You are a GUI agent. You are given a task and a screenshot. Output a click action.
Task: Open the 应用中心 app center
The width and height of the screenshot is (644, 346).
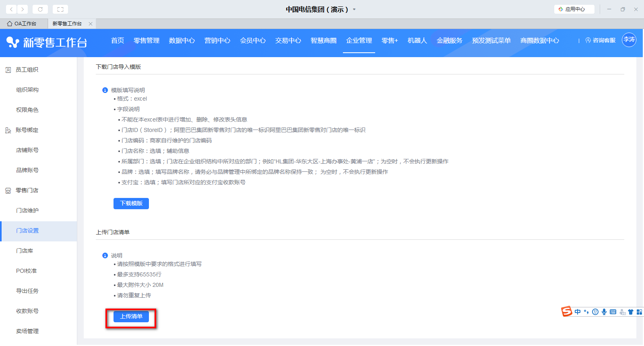pyautogui.click(x=574, y=9)
